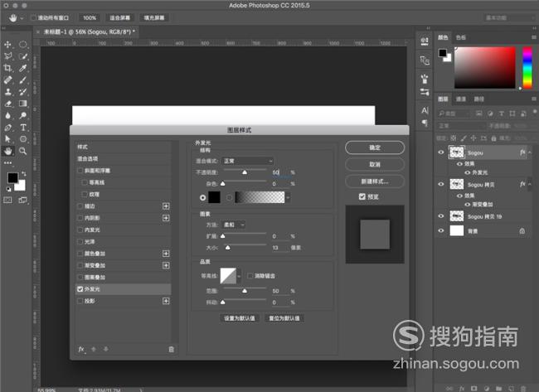
Task: Open the 等高线 contour picker arrow
Action: tap(239, 276)
